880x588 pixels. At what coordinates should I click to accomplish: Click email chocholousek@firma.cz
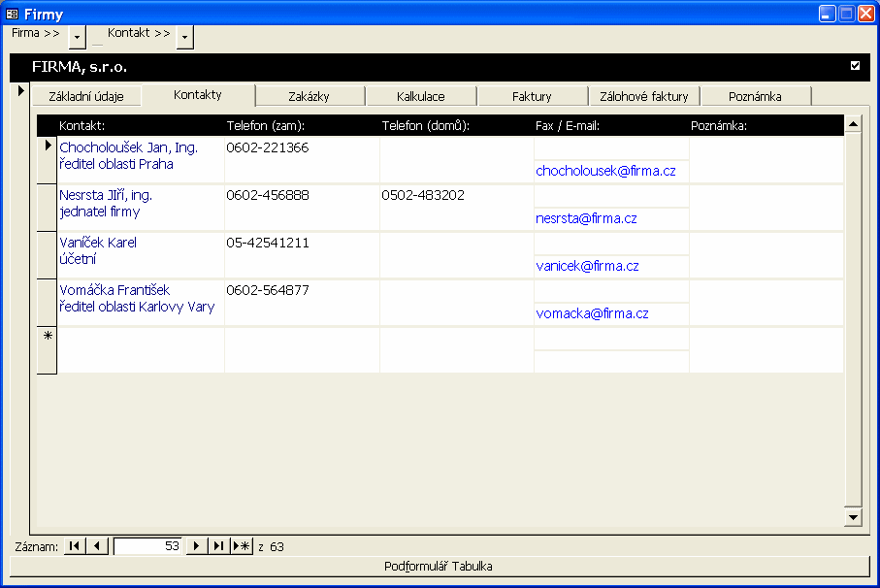tap(605, 171)
